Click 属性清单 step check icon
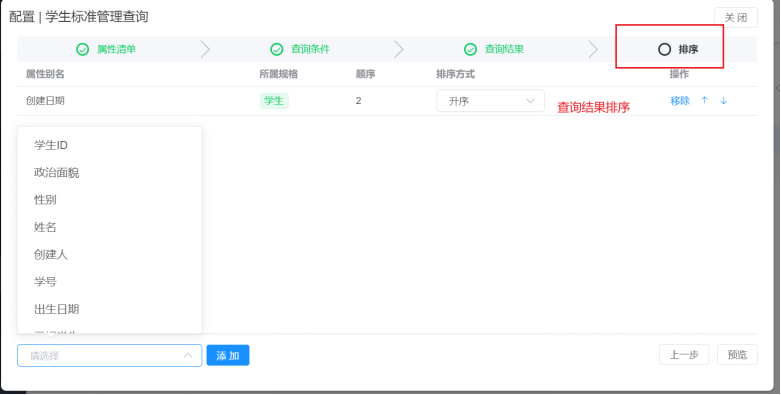Viewport: 781px width, 395px height. tap(82, 49)
